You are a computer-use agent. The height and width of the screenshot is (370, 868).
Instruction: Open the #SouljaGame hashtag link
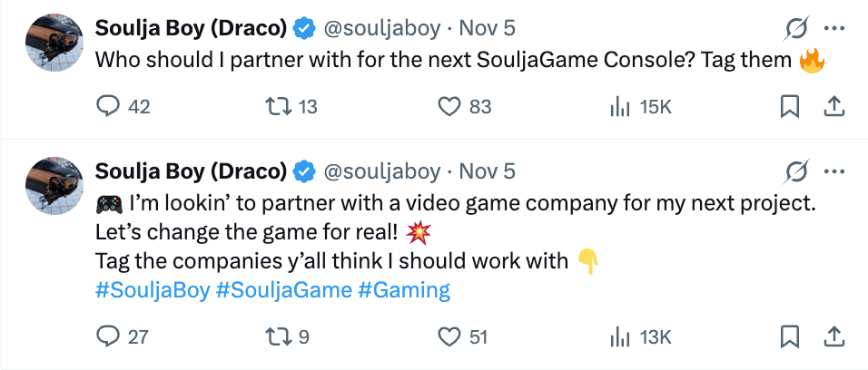283,291
